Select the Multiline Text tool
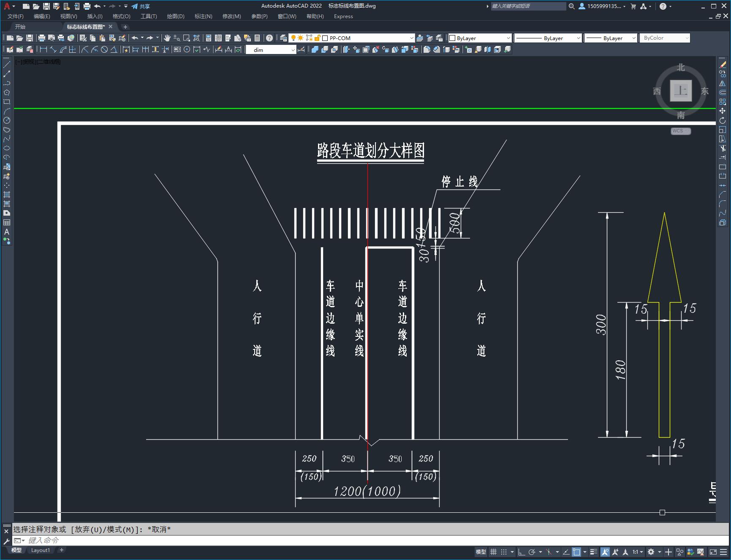This screenshot has height=560, width=731. [x=7, y=232]
